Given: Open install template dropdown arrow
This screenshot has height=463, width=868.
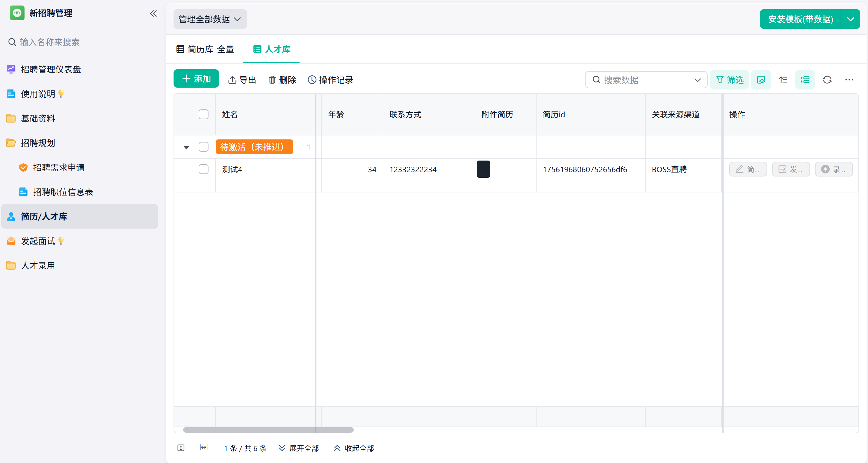Looking at the screenshot, I should click(851, 19).
